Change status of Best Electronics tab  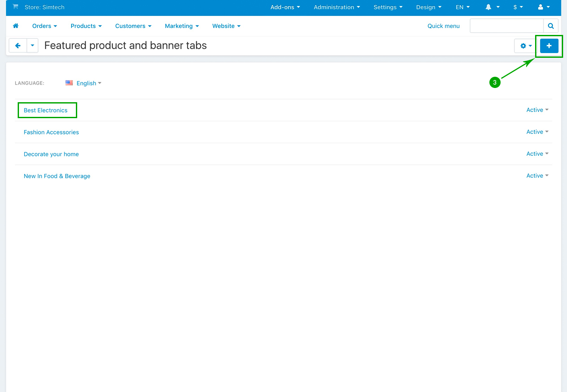(x=537, y=110)
